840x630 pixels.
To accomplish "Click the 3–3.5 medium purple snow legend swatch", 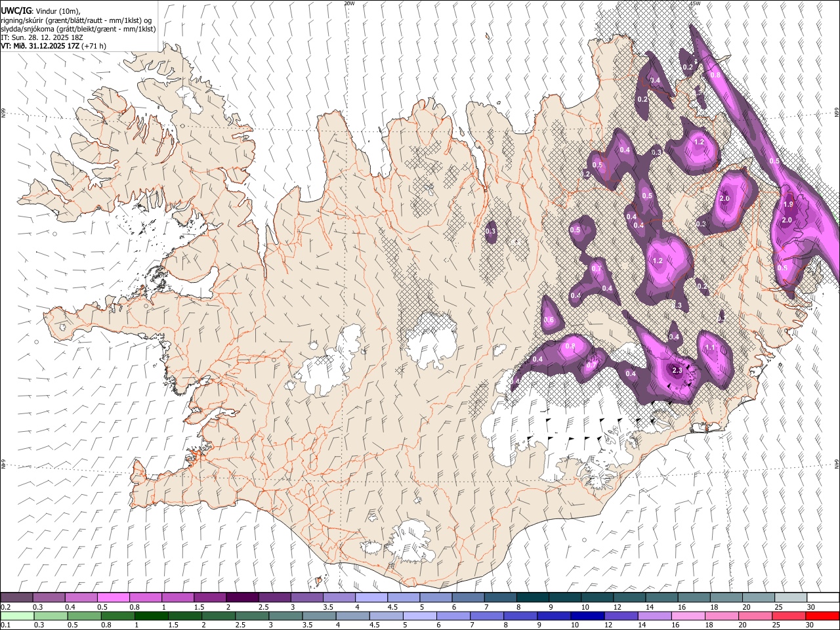I will (306, 597).
